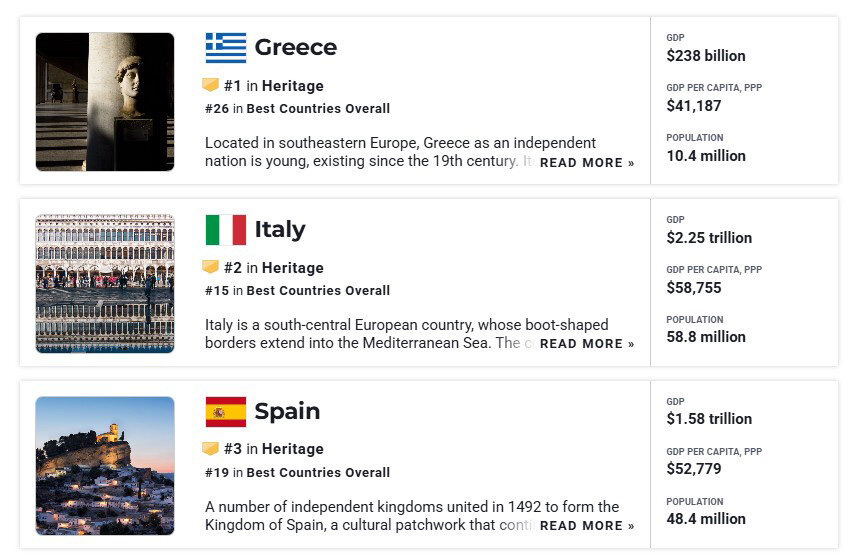Click the badge icon beside #3 in Heritage
Screen dimensions: 850x558
(210, 448)
